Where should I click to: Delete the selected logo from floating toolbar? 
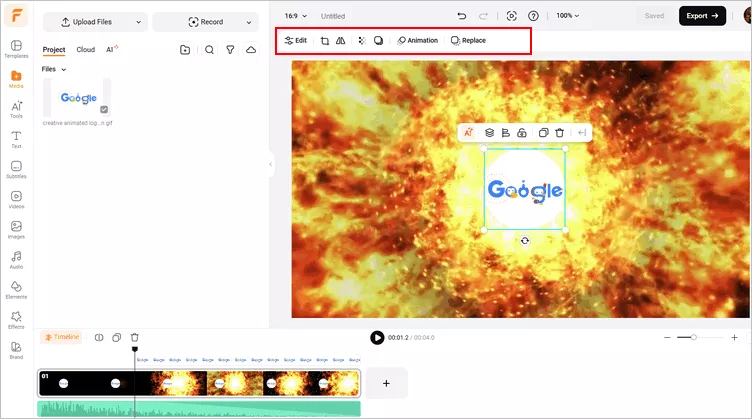[x=560, y=133]
